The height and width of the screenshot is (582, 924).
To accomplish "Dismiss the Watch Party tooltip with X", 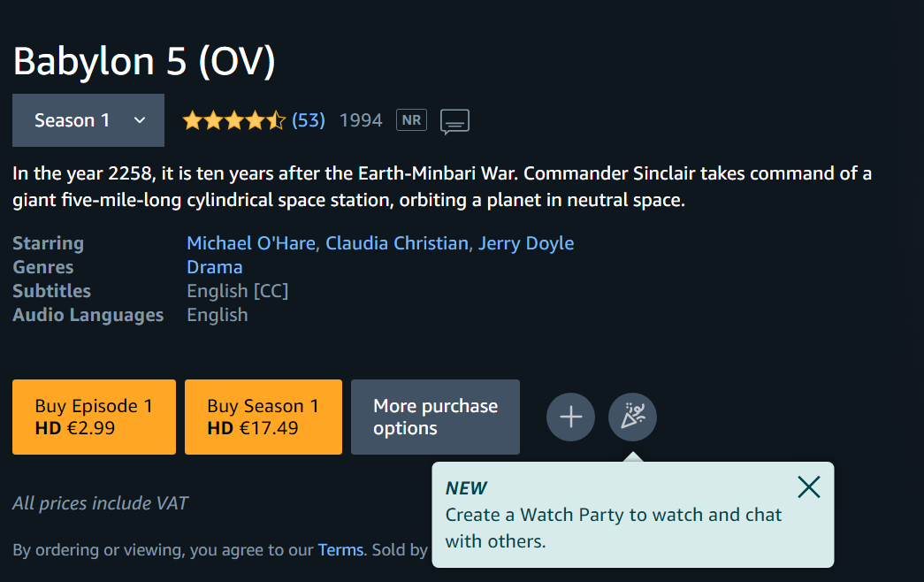I will point(808,487).
